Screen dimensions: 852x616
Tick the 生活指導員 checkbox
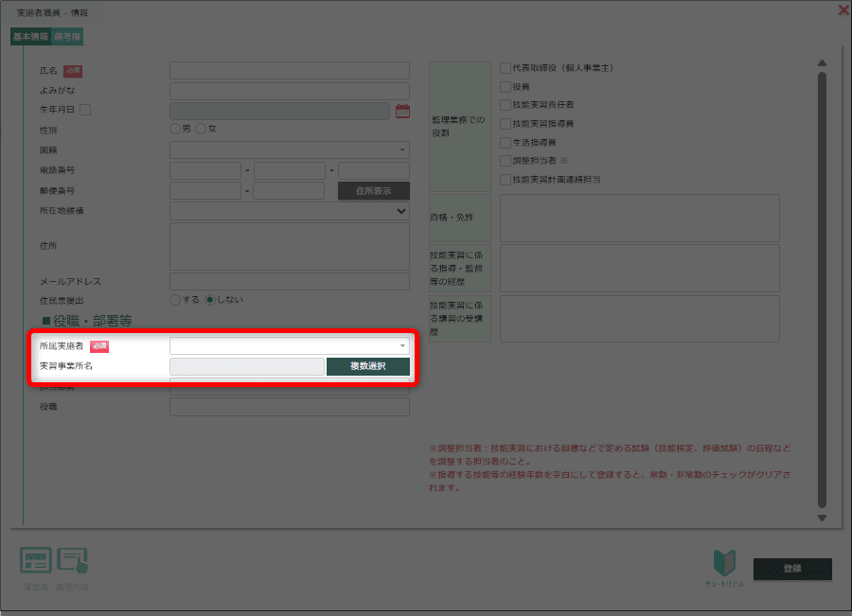506,142
